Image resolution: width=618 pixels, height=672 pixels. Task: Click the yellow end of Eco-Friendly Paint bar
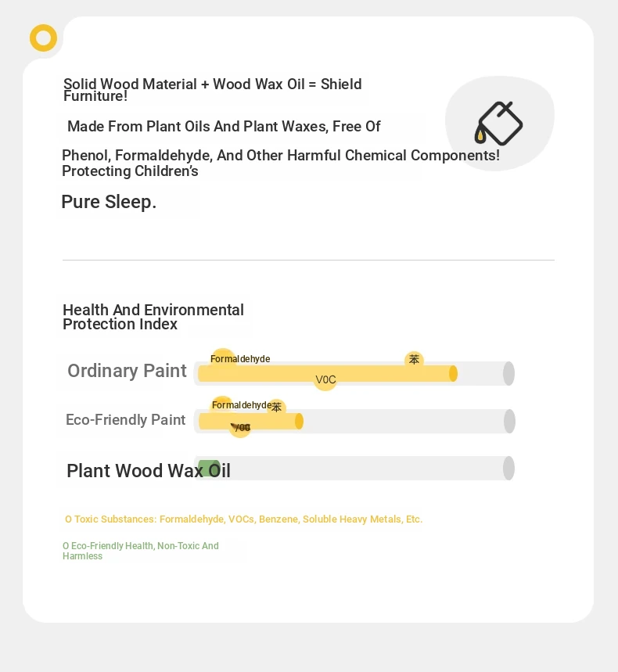[x=299, y=422]
